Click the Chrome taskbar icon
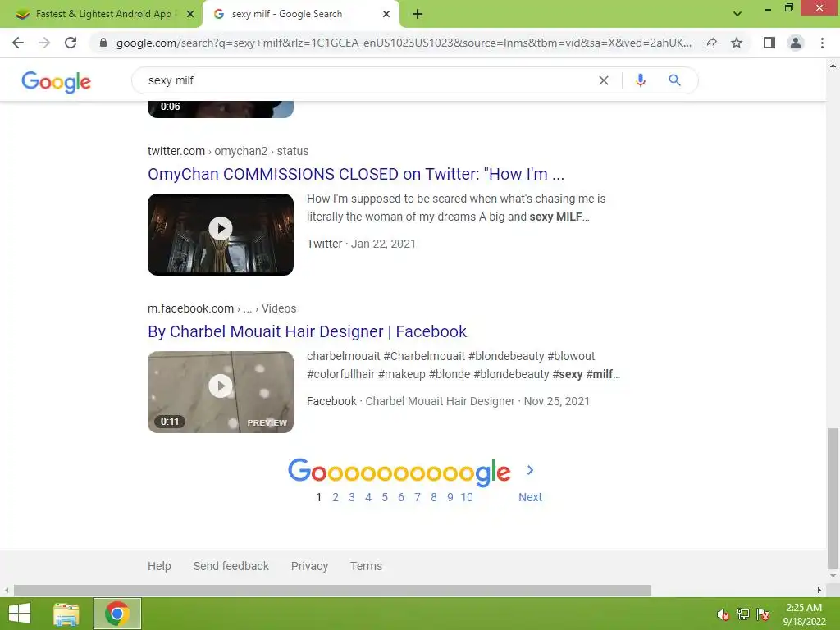Viewport: 840px width, 630px height. click(x=116, y=614)
